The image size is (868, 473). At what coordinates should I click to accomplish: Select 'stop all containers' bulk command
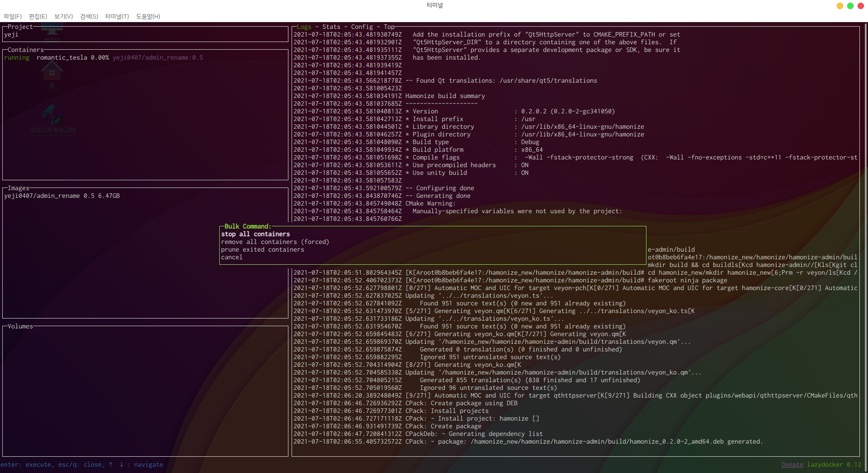click(255, 234)
